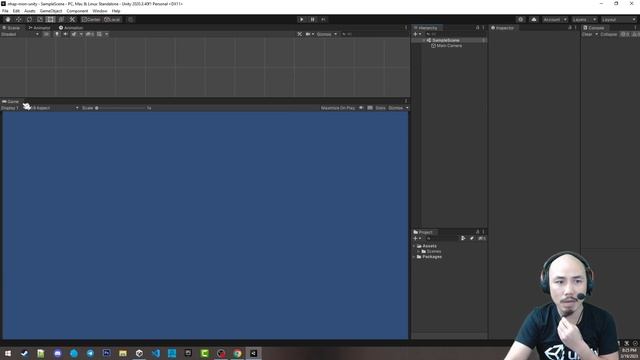640x360 pixels.
Task: Open the scene camera settings icon
Action: [308, 34]
